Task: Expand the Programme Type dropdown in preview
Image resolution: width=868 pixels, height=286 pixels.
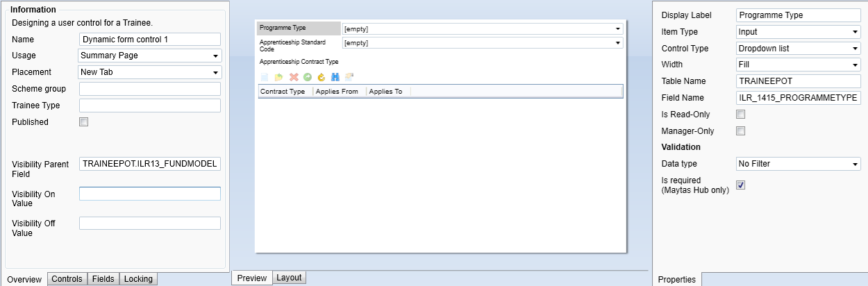Action: tap(483, 29)
